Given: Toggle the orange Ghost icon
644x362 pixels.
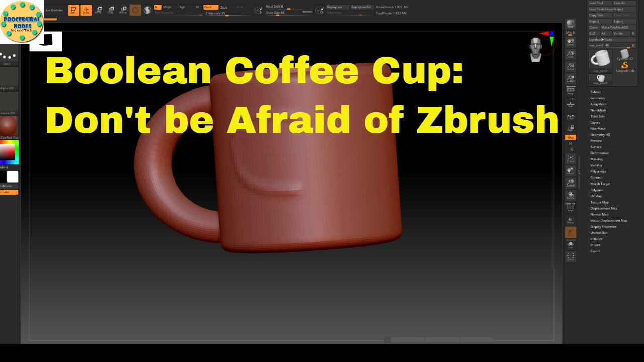Looking at the screenshot, I should click(570, 233).
